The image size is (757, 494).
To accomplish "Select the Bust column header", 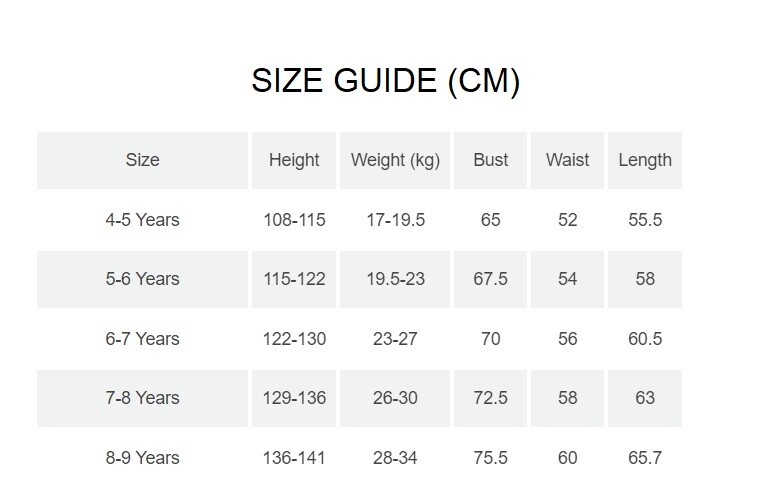I will point(490,160).
